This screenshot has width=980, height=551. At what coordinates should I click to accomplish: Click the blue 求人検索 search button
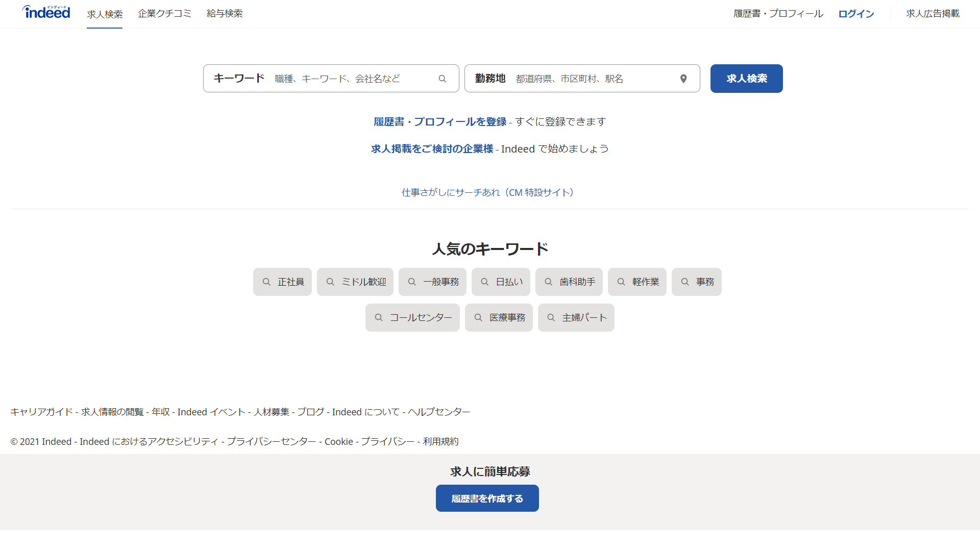click(x=747, y=79)
